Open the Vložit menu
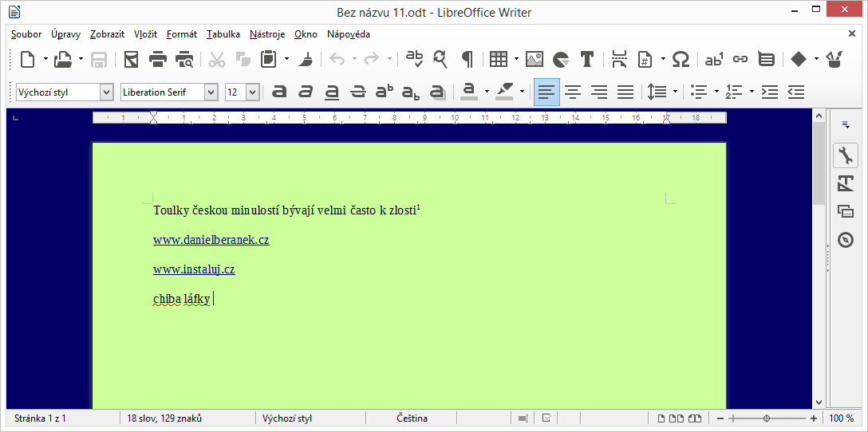Screen dimensions: 868x432 click(145, 34)
